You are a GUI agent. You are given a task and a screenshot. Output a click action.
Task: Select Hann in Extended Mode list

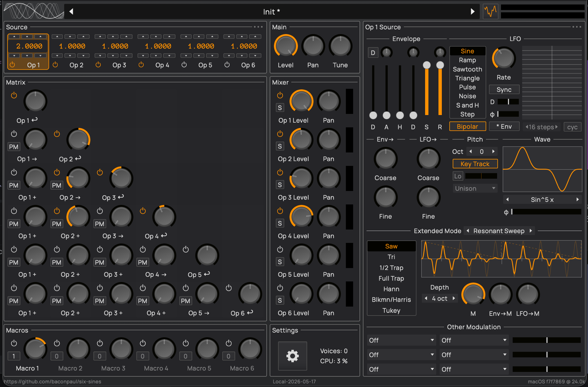[391, 289]
